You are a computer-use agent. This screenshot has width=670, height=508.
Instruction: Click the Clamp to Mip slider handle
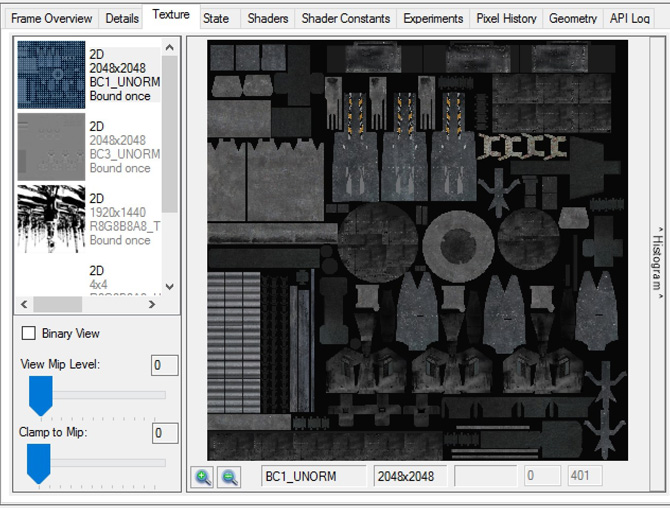(38, 463)
